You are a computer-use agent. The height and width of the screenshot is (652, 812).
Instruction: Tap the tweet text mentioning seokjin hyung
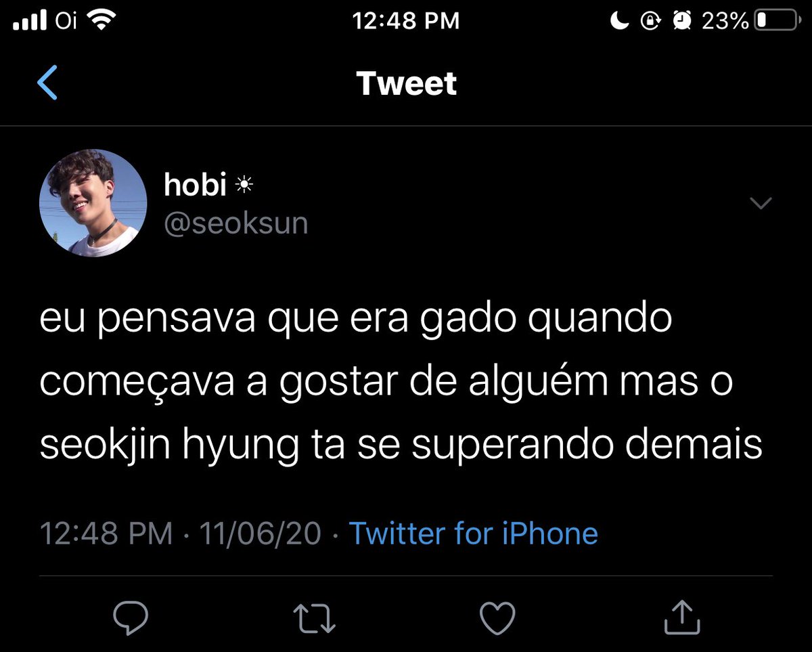pyautogui.click(x=401, y=383)
